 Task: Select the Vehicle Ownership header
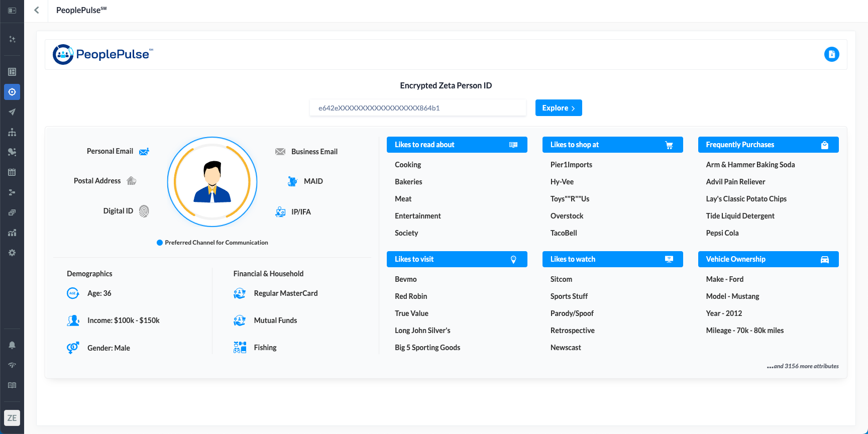point(768,259)
